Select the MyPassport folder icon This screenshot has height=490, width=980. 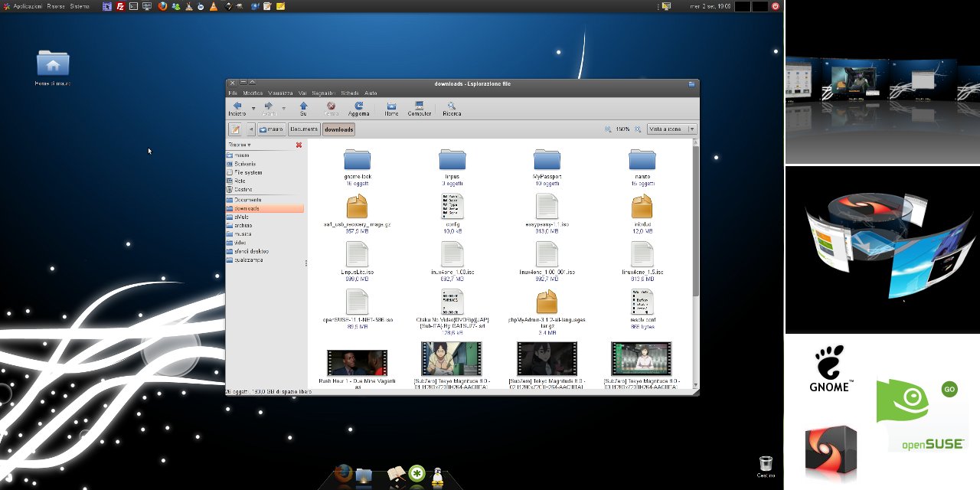[547, 158]
